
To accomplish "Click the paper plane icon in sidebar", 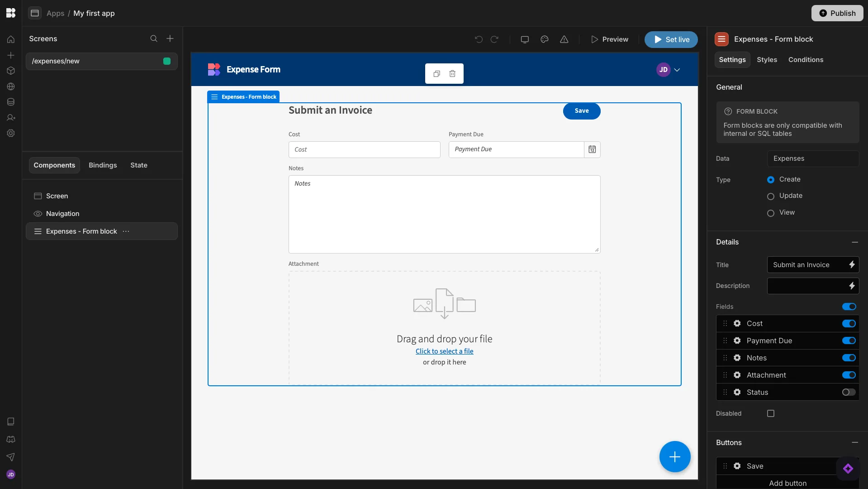I will [x=11, y=457].
